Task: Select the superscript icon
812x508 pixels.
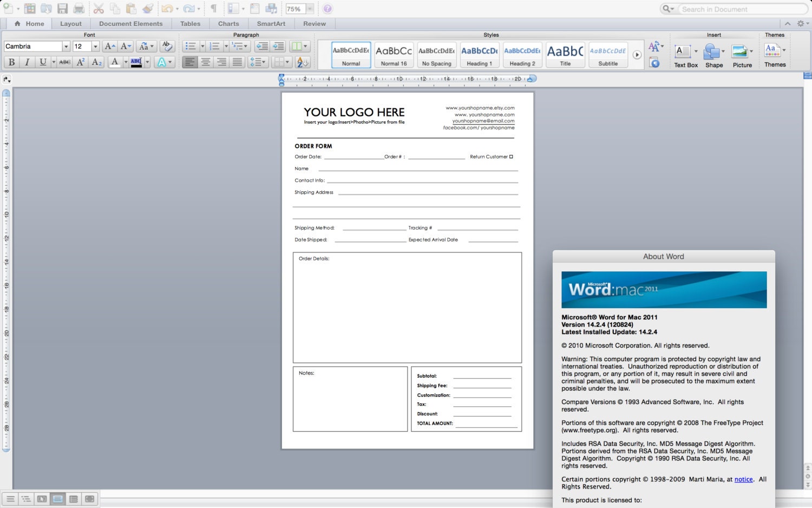Action: pyautogui.click(x=80, y=62)
